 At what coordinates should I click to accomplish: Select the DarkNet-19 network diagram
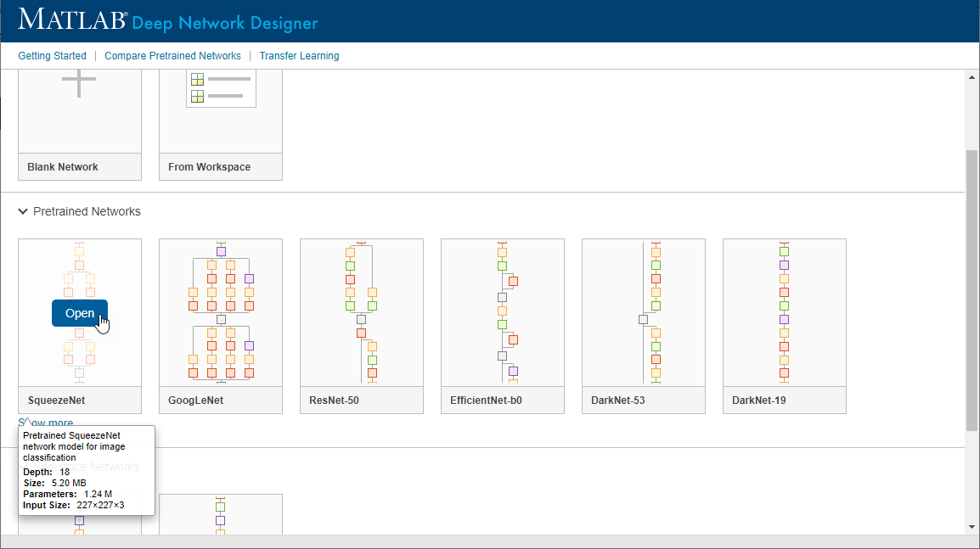click(x=785, y=312)
